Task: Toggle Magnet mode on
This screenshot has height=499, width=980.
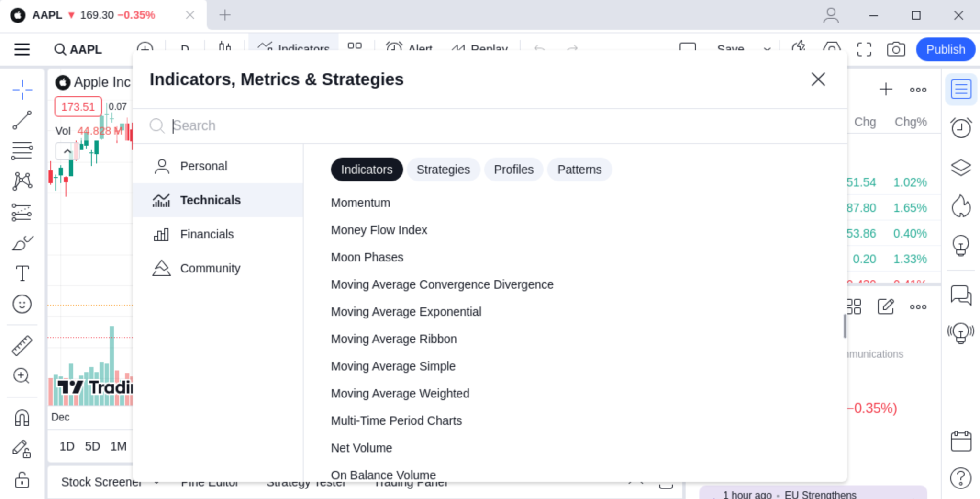Action: [22, 418]
